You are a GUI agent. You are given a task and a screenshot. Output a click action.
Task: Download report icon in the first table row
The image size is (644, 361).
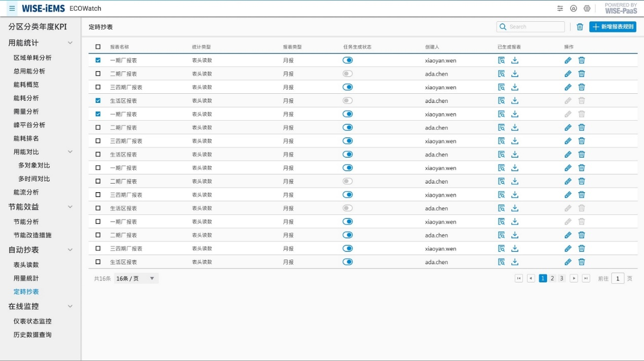pos(515,60)
